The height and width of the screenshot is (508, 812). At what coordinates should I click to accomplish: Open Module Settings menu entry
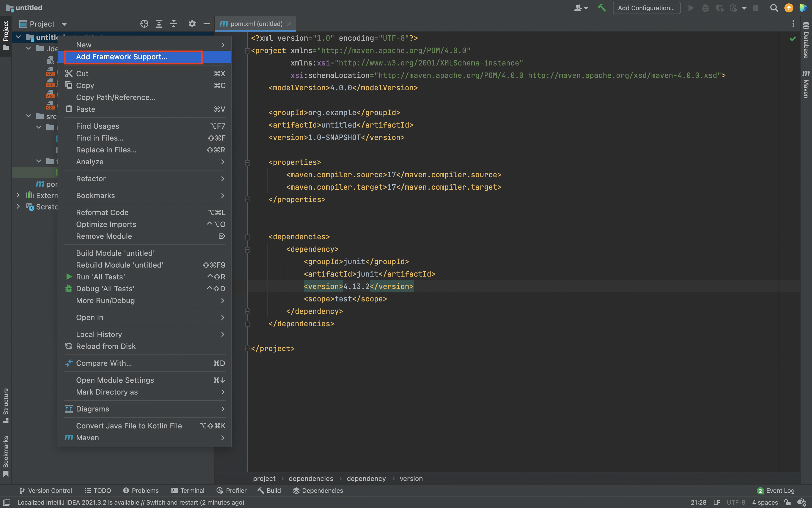(145, 380)
